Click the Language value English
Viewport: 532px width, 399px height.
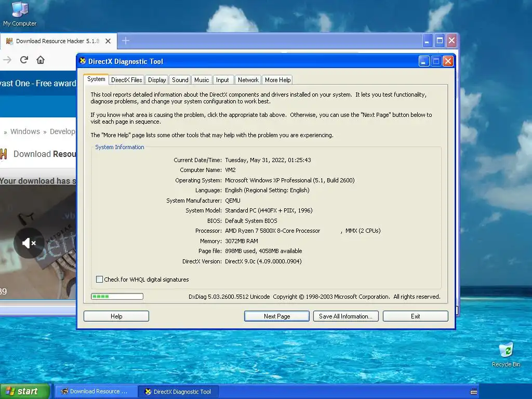click(x=268, y=190)
